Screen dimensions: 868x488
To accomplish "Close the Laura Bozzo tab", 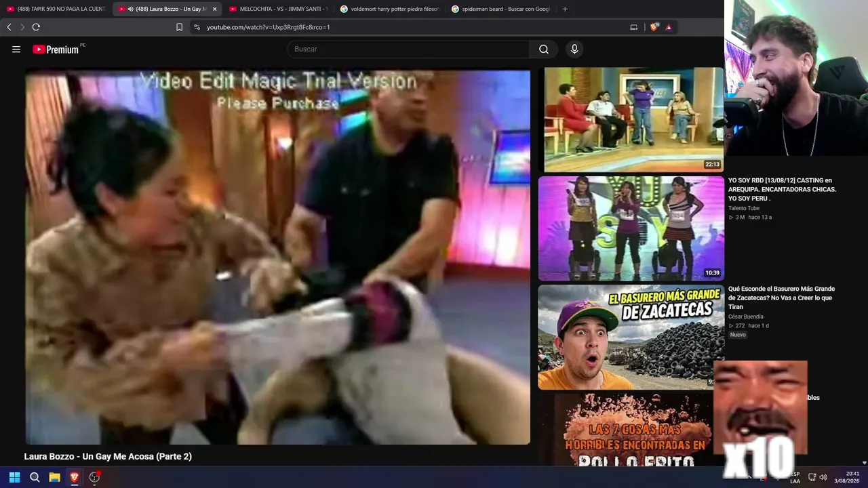I will (x=214, y=9).
